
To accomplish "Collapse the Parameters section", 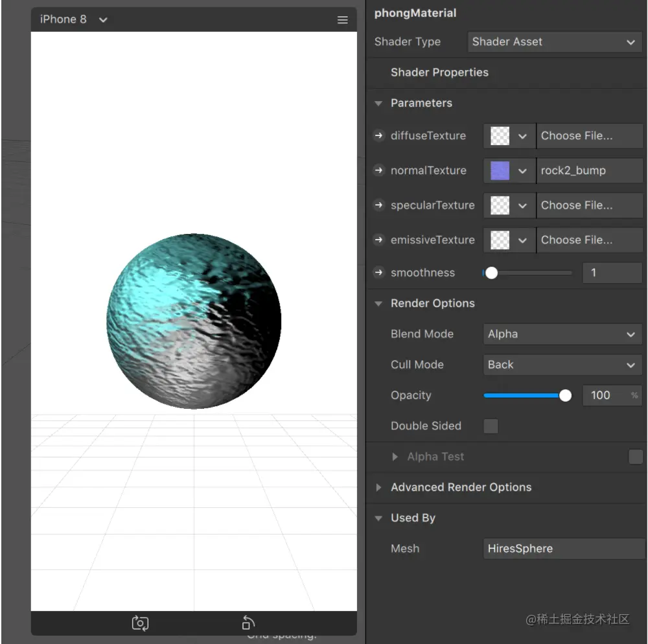I will click(378, 103).
